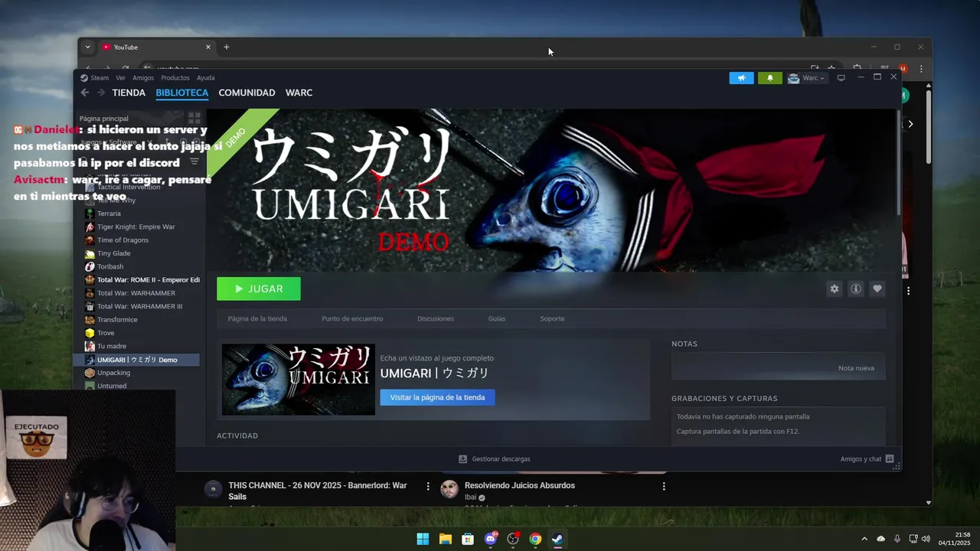Open Punto de encuentro tab
This screenshot has height=551, width=980.
coord(352,318)
